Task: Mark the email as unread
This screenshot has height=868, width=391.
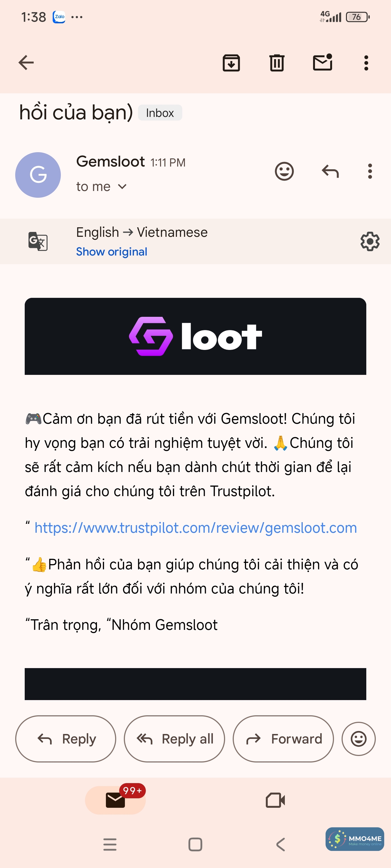Action: (323, 62)
